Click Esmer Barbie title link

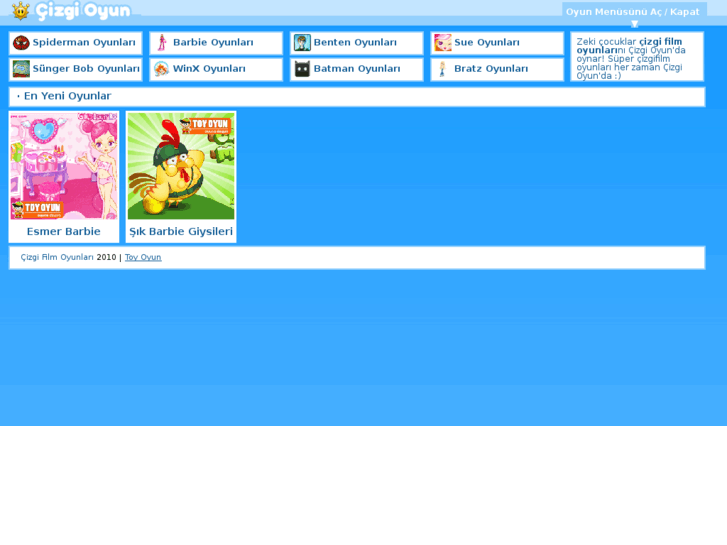[x=64, y=231]
